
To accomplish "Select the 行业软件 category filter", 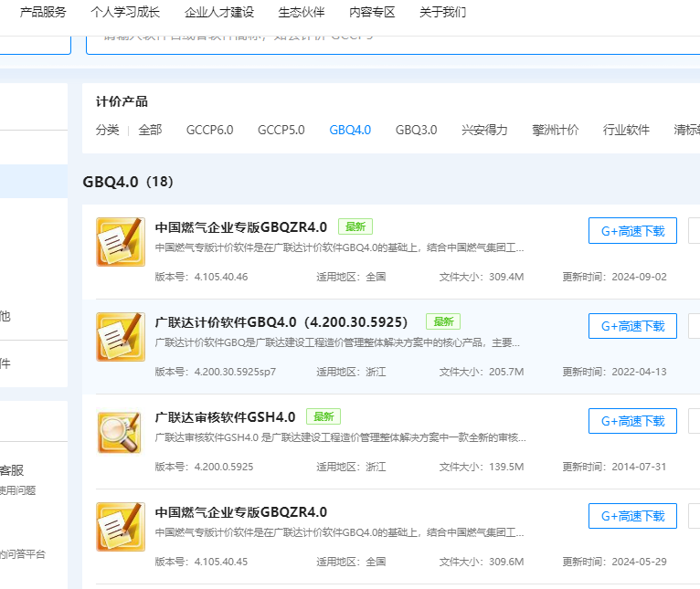I will pyautogui.click(x=626, y=130).
